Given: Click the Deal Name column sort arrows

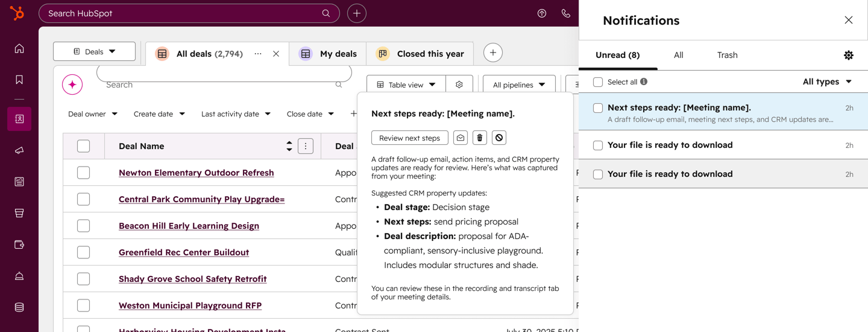Looking at the screenshot, I should pyautogui.click(x=289, y=146).
